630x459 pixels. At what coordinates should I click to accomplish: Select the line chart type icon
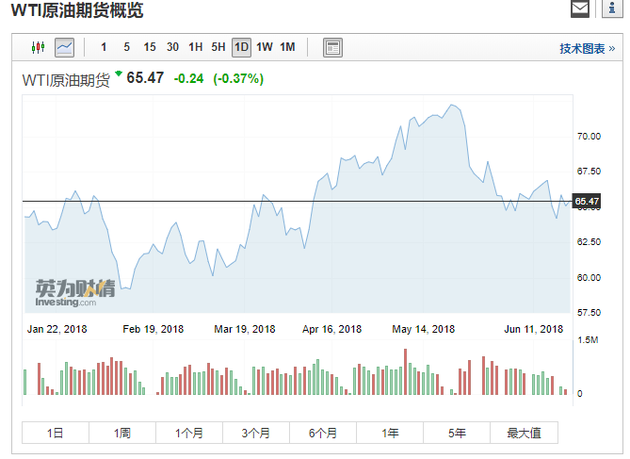(x=65, y=47)
